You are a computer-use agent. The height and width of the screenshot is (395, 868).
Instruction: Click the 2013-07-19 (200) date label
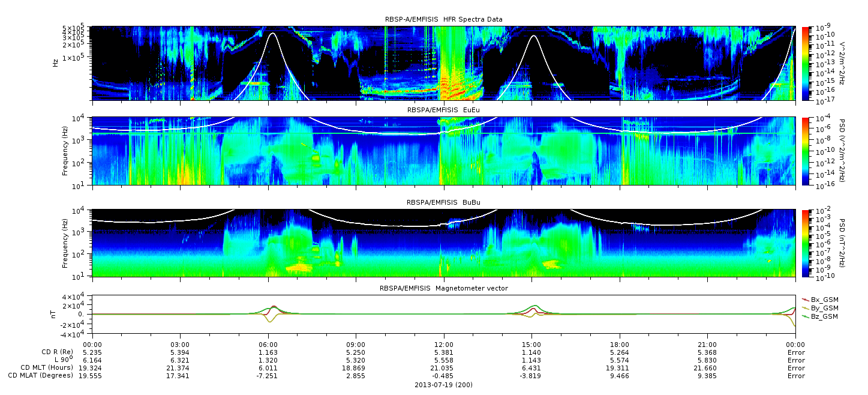click(x=443, y=384)
